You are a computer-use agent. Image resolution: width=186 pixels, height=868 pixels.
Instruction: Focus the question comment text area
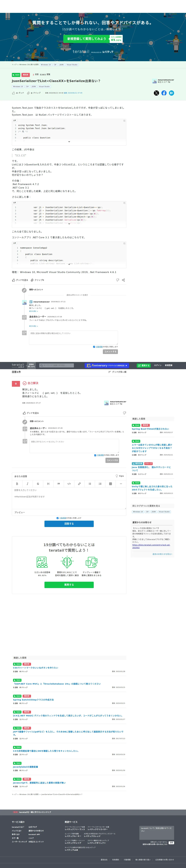(x=73, y=337)
